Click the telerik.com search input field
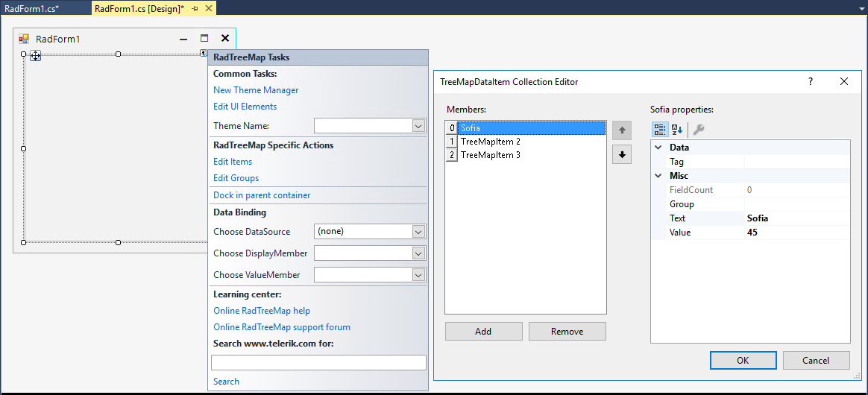 tap(319, 362)
